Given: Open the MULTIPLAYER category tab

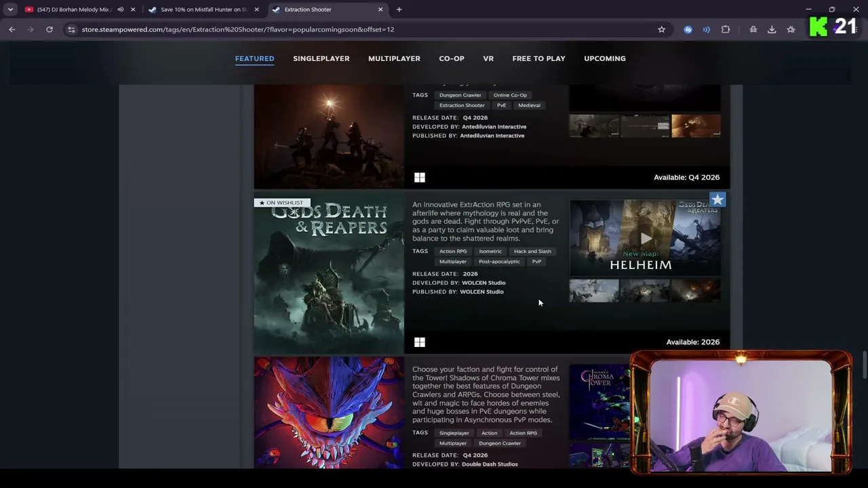Looking at the screenshot, I should coord(394,58).
